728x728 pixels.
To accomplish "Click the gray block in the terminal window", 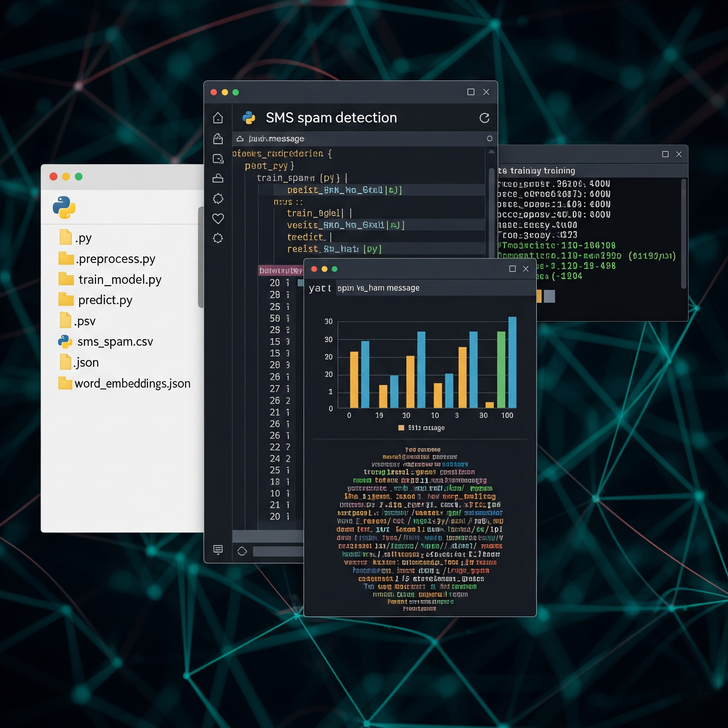I will pos(550,296).
